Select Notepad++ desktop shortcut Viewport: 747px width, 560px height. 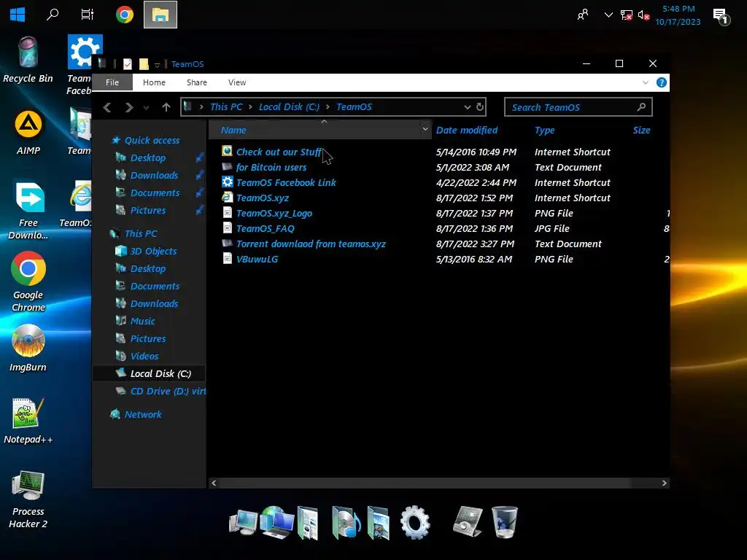28,421
